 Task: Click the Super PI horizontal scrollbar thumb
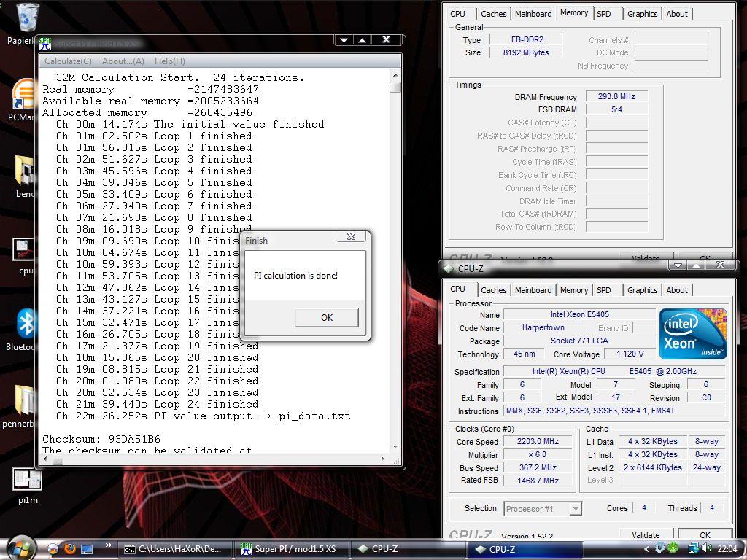coord(58,459)
